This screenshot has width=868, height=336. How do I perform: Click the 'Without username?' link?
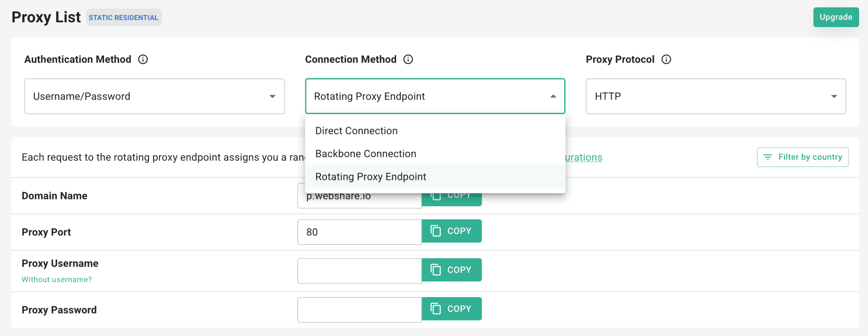[57, 279]
